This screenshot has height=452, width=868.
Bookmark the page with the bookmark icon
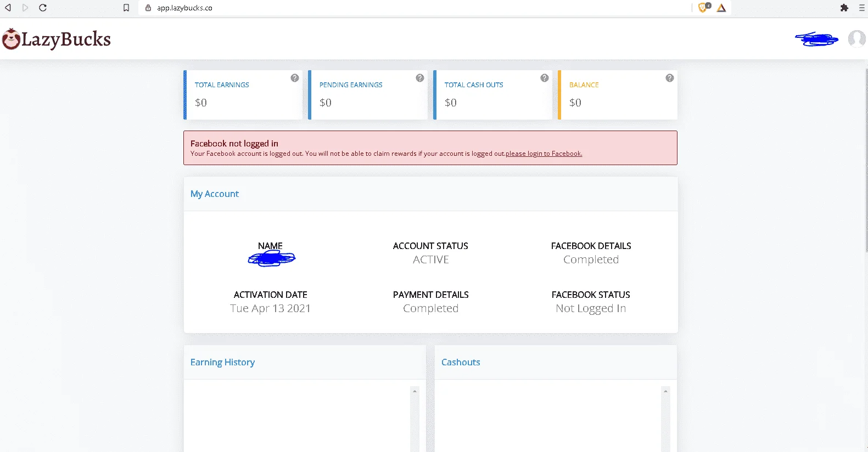tap(126, 8)
